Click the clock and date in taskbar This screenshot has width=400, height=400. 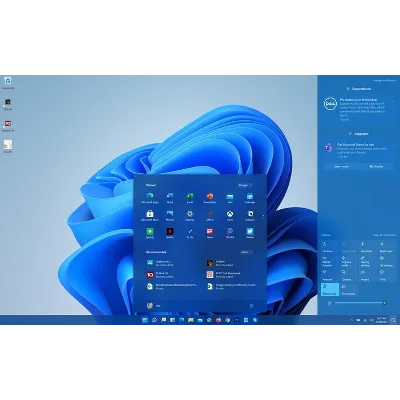[382, 320]
